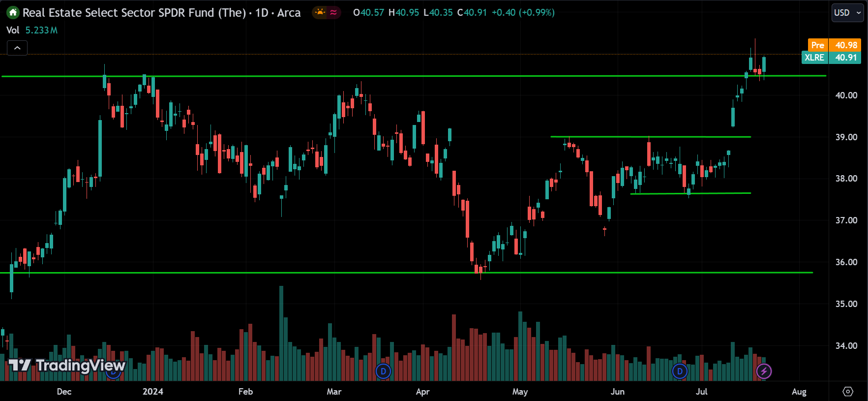This screenshot has height=401, width=868.
Task: Click the 2024 label on time axis
Action: 153,392
